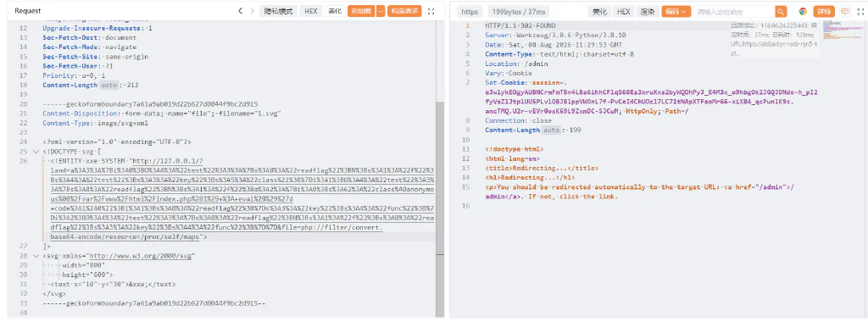868x322 pixels.
Task: Expand the Request panel to fullscreen
Action: [431, 11]
